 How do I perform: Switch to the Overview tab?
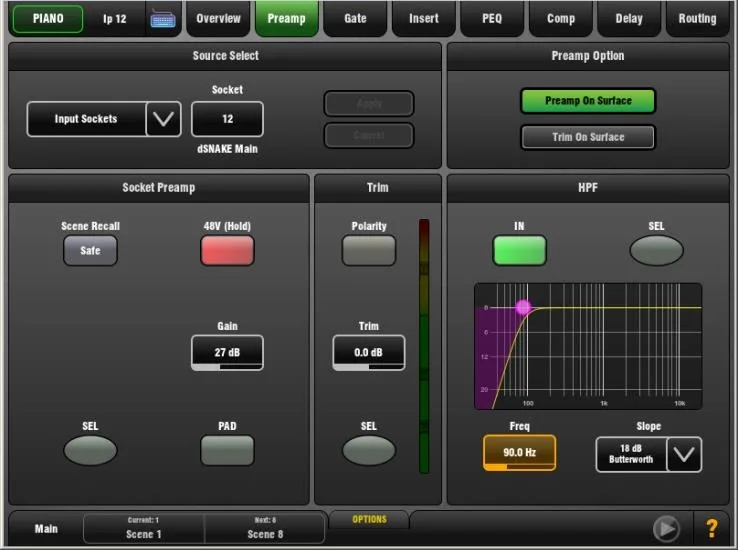218,19
